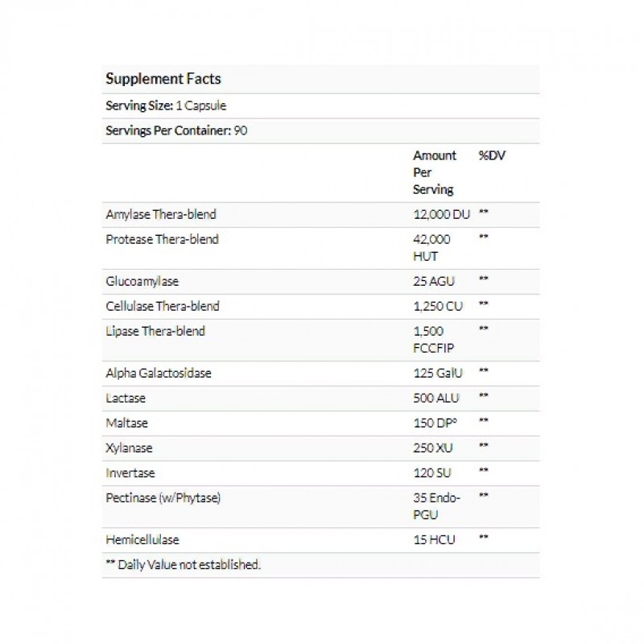Click the Hemicellulase 15 HCU value
Image resolution: width=644 pixels, height=644 pixels.
coord(434,539)
